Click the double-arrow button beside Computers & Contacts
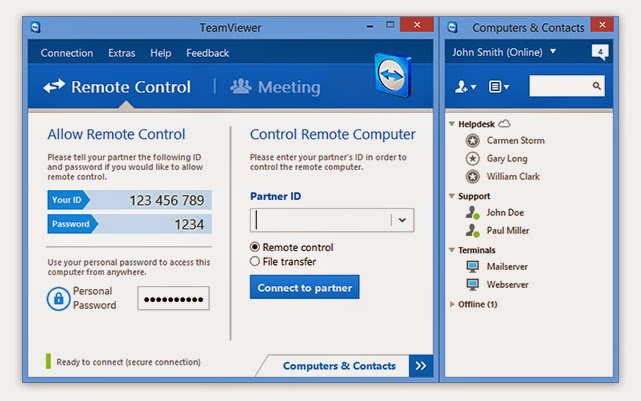The image size is (641, 401). point(421,365)
